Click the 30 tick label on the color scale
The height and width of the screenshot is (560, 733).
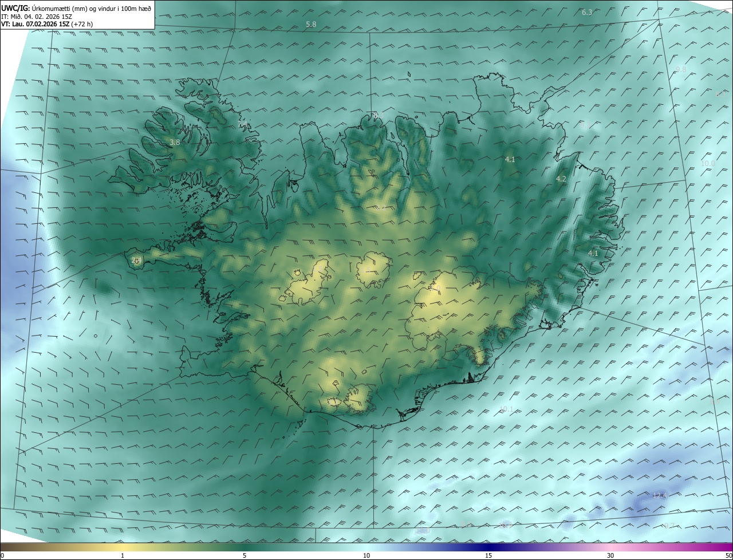click(x=610, y=555)
